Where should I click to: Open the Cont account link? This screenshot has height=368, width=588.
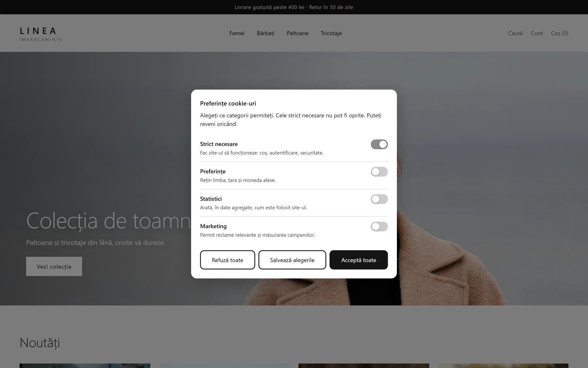pos(536,33)
